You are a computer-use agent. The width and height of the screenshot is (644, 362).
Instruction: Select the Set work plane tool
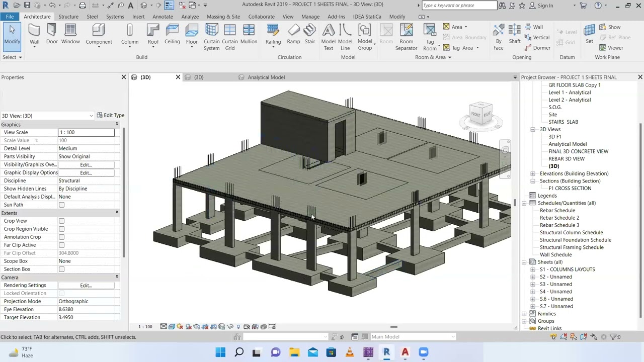click(589, 35)
